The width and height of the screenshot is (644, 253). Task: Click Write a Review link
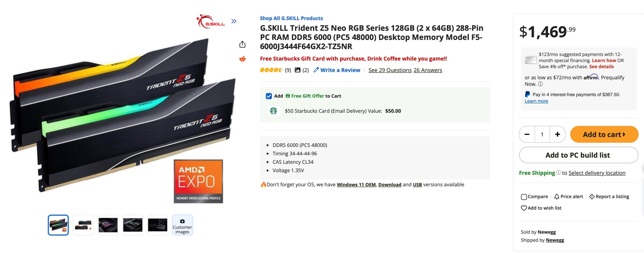(x=337, y=70)
